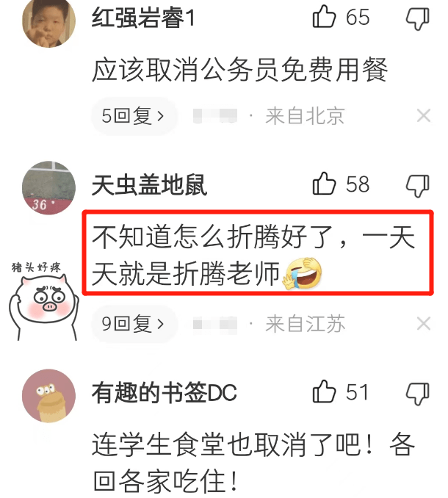Image resolution: width=448 pixels, height=498 pixels.
Task: Dismiss the comment from 北京
Action: click(424, 115)
